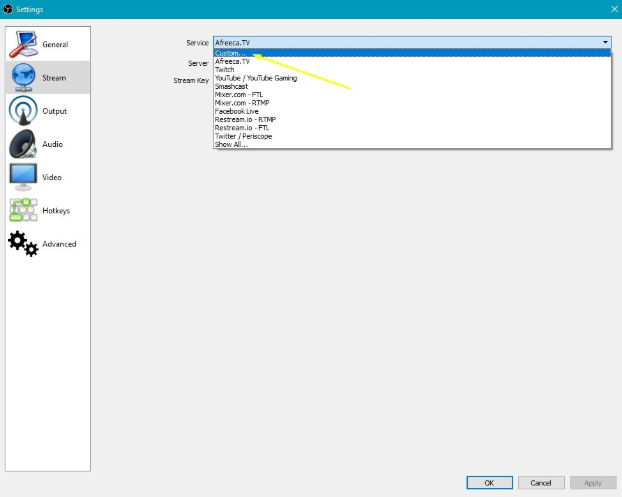Click the Server field label
This screenshot has width=622, height=497.
(x=198, y=63)
